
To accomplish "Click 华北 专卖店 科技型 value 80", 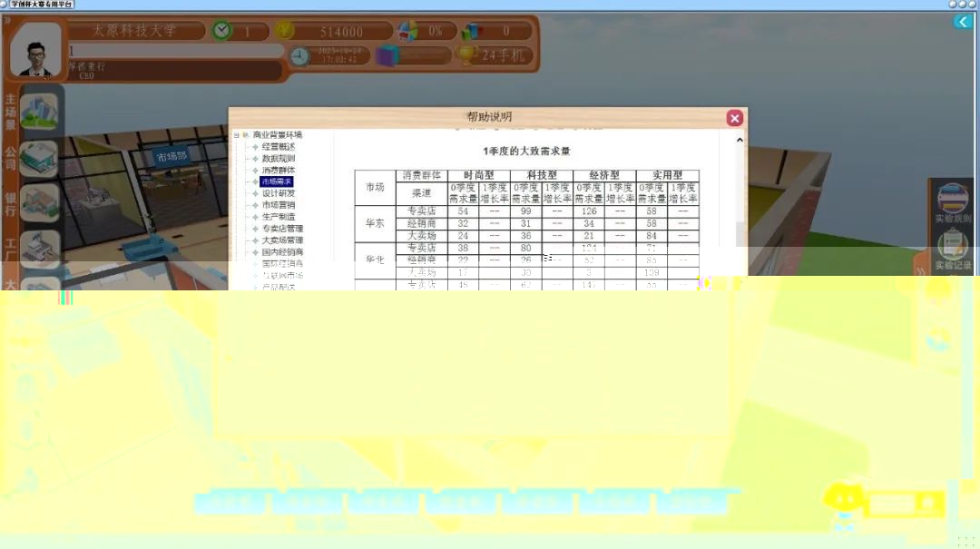I will [525, 248].
